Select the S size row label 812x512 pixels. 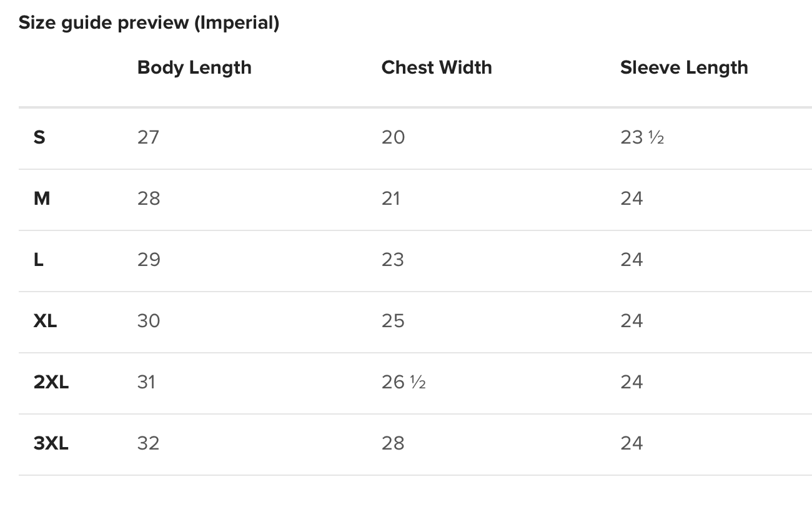tap(39, 137)
